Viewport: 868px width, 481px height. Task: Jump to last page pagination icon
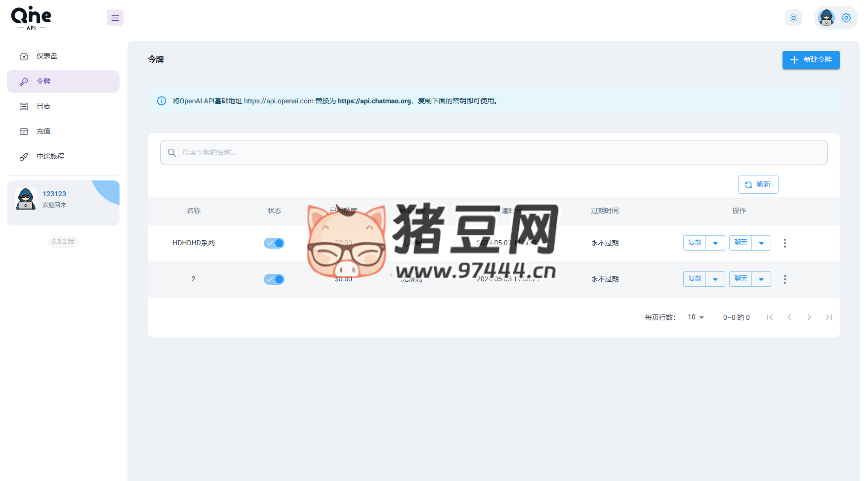[x=829, y=317]
